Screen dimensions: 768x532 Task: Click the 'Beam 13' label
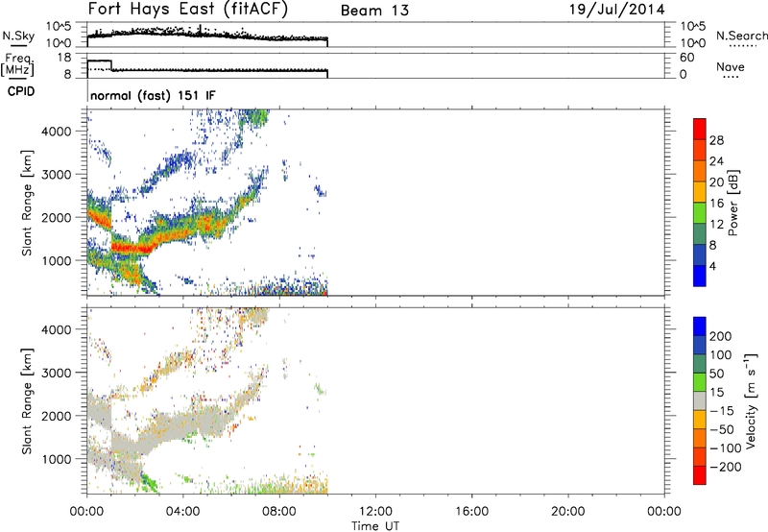(x=374, y=11)
